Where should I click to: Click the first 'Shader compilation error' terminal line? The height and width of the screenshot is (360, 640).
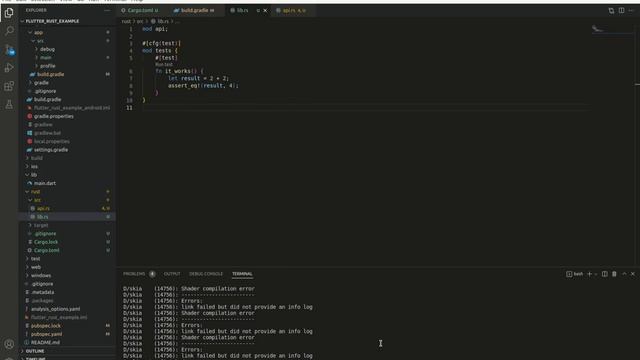(x=218, y=289)
